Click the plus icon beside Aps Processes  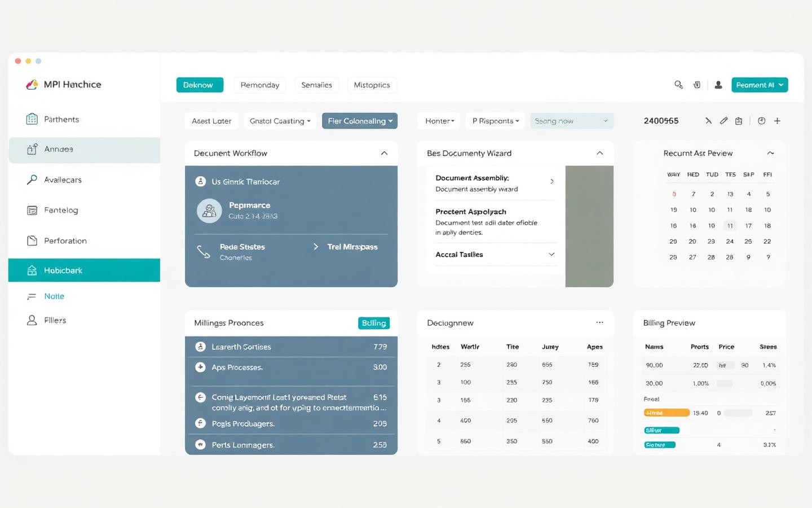tap(200, 367)
